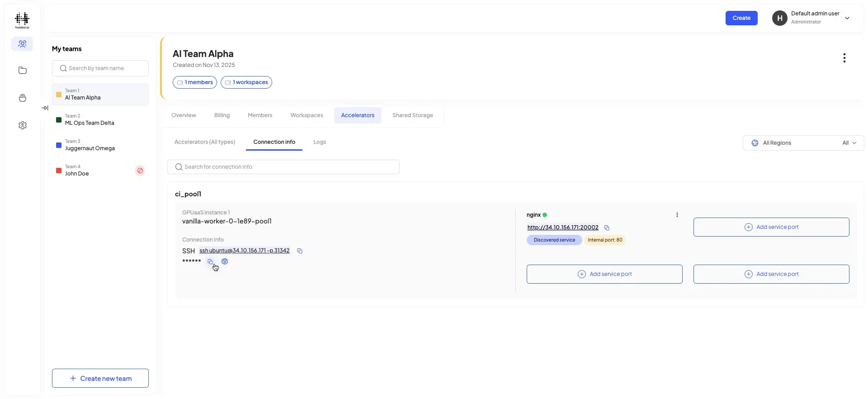This screenshot has width=868, height=399.
Task: Select team Juggernaut Omega
Action: click(100, 145)
